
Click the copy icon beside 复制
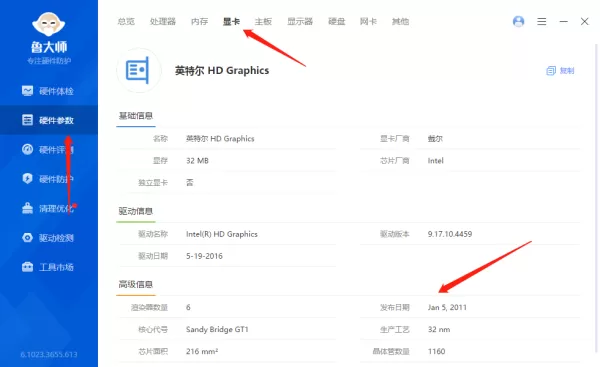[x=551, y=70]
